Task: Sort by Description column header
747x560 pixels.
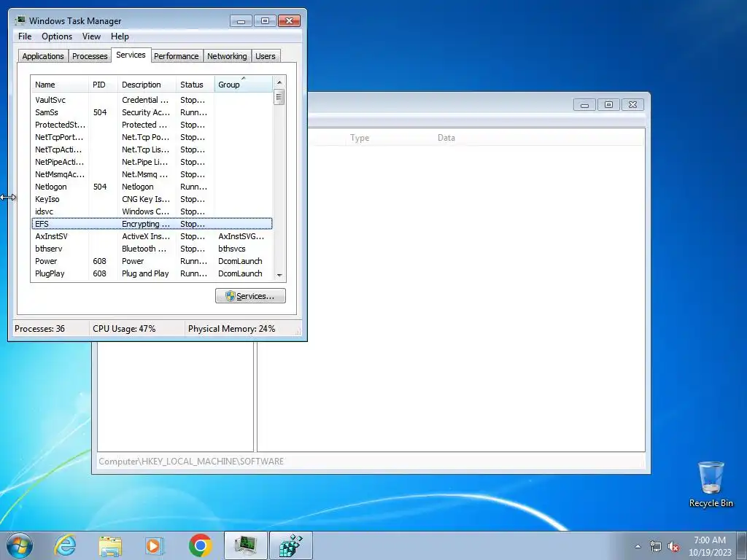Action: [147, 85]
